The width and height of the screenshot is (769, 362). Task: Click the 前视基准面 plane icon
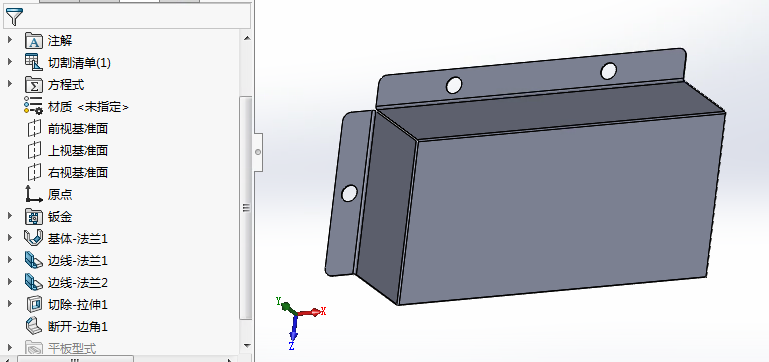pos(34,129)
